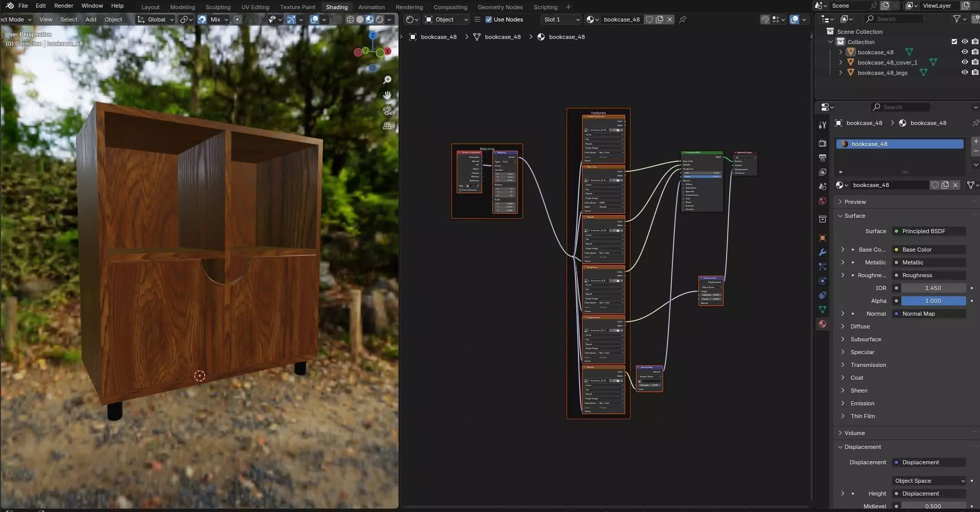The image size is (980, 512).
Task: Open the Object Space displacement dropdown
Action: 929,481
